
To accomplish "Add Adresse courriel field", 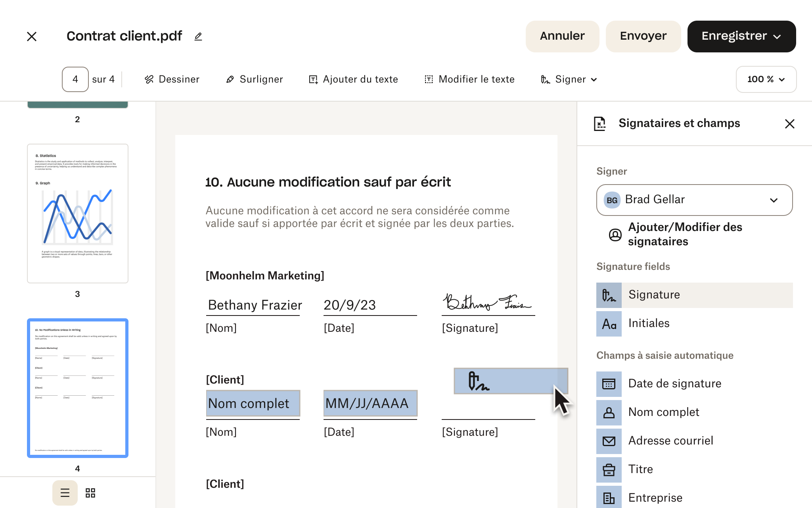I will (694, 441).
